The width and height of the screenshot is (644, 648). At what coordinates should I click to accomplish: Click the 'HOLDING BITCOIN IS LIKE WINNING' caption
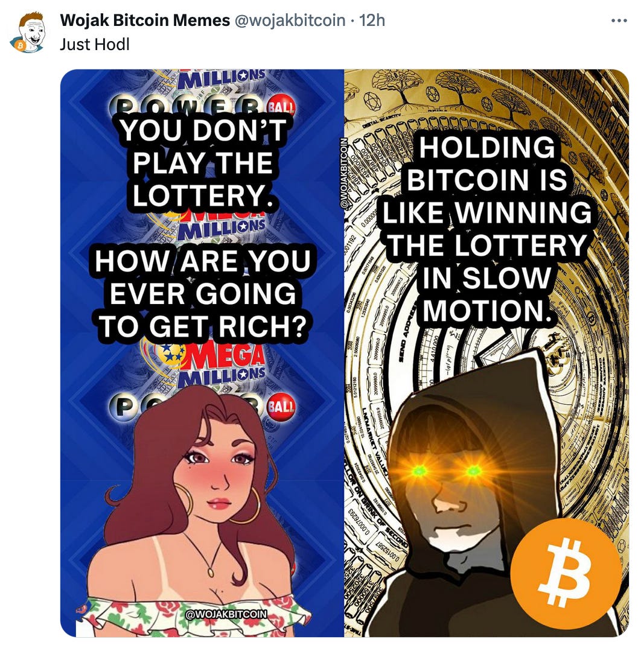tap(487, 180)
